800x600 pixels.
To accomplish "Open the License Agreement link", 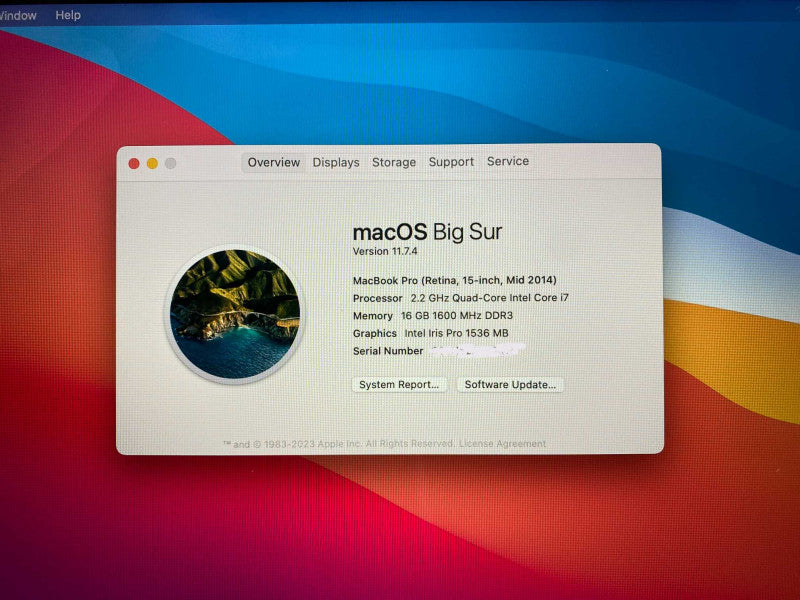I will (502, 443).
